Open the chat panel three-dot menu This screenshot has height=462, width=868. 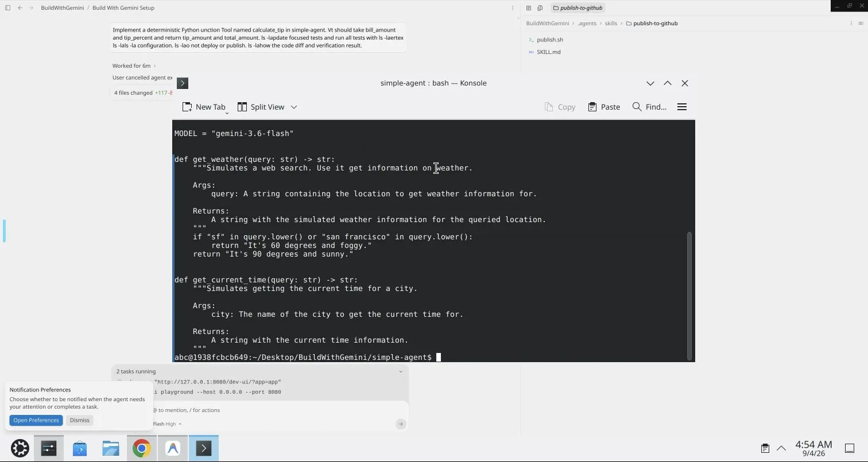[513, 8]
